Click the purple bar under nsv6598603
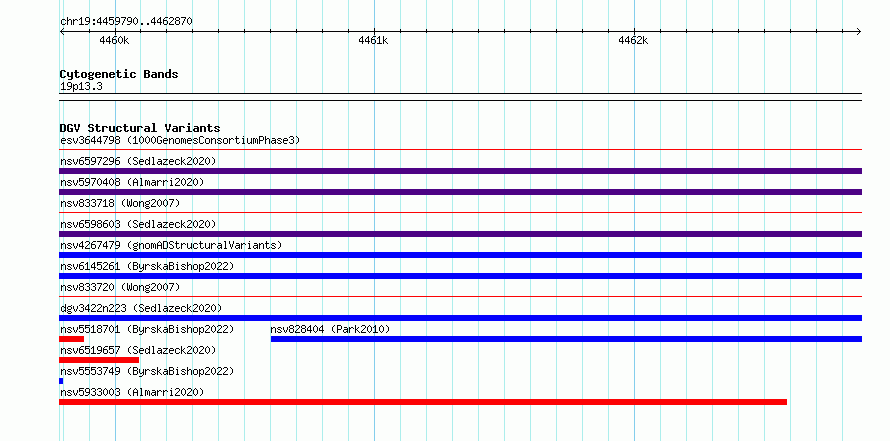Screen dimensions: 890x441 click(460, 234)
